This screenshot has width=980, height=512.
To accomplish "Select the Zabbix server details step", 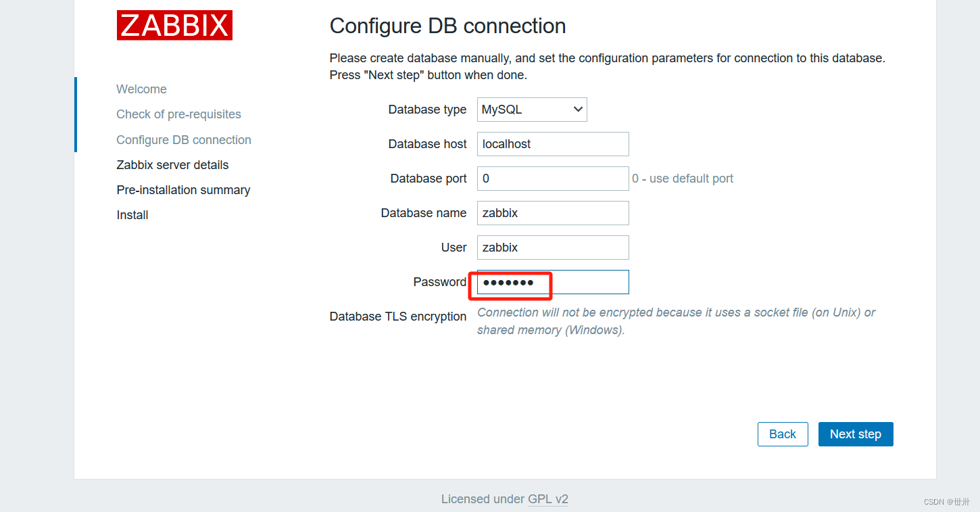I will tap(172, 164).
